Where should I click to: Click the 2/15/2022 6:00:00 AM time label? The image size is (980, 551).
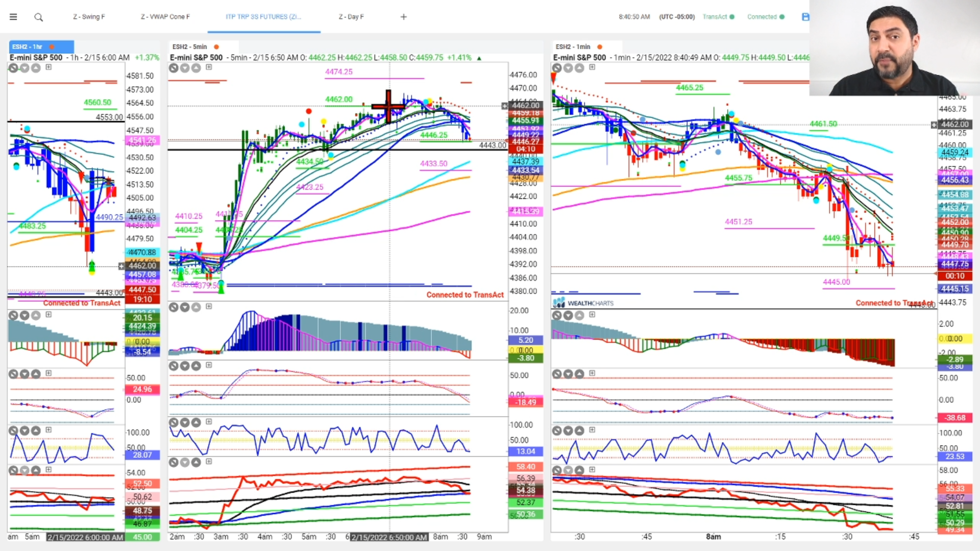click(x=85, y=537)
